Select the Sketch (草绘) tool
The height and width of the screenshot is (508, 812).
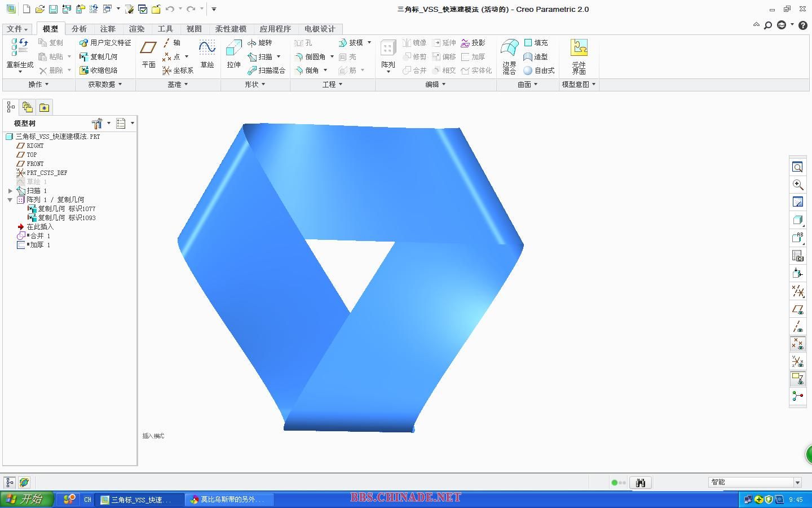207,55
